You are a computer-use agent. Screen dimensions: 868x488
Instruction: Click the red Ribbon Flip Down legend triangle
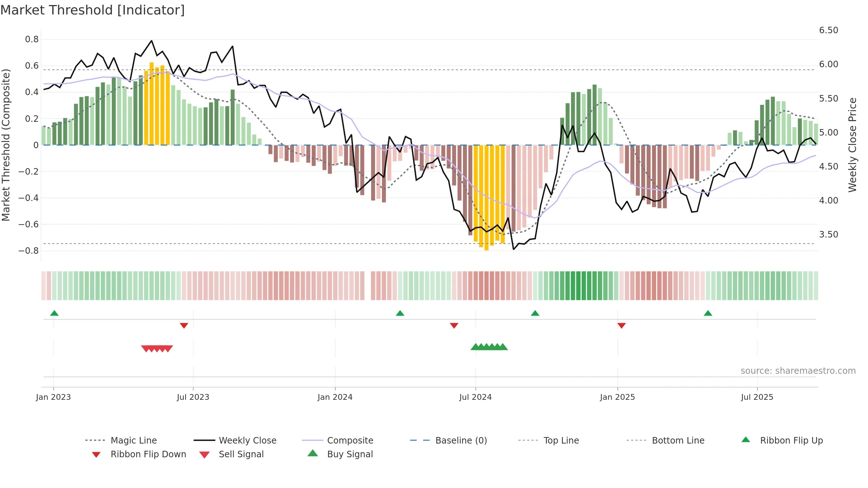tap(96, 454)
